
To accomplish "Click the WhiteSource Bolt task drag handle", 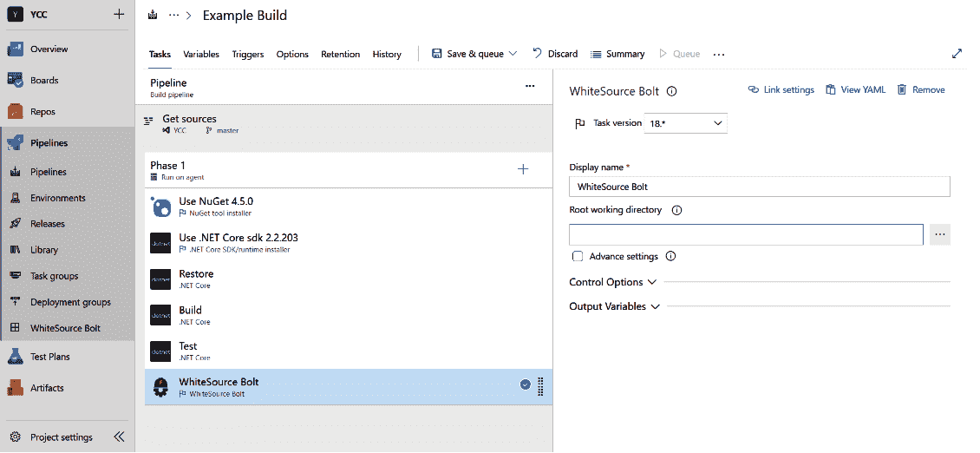I will pyautogui.click(x=540, y=387).
